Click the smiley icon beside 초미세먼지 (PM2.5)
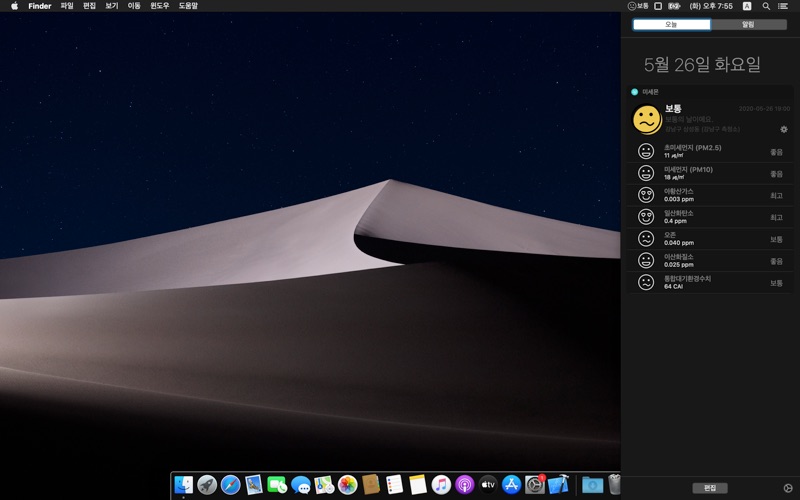This screenshot has width=800, height=500. pyautogui.click(x=646, y=151)
